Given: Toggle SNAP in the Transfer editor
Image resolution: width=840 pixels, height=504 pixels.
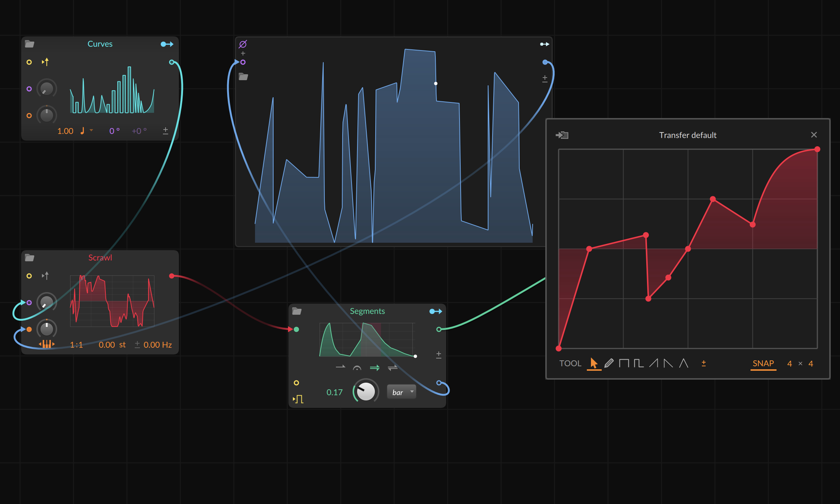Looking at the screenshot, I should 763,364.
